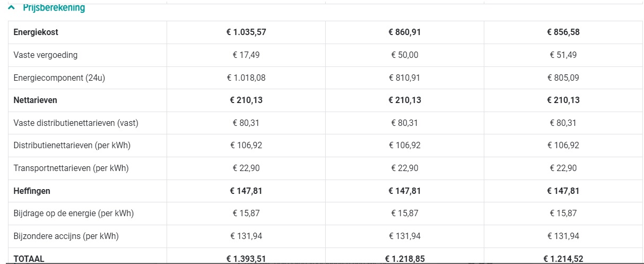Click the € 810,91 Energiecomponent value
644x264 pixels.
[x=405, y=78]
